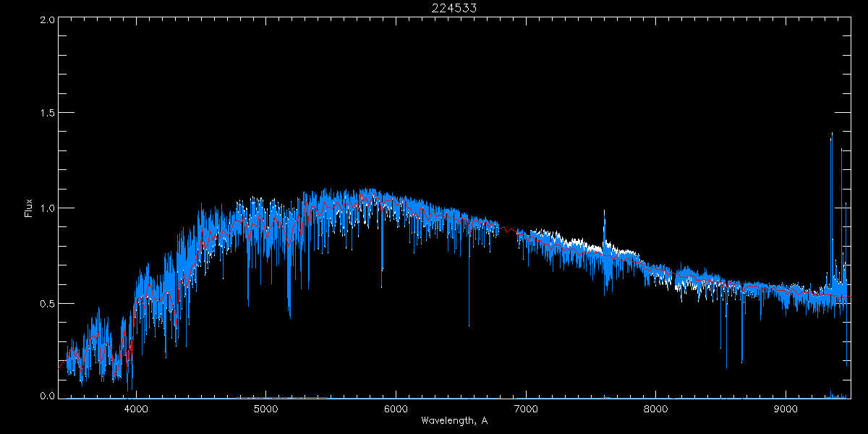Click the 4000 x-axis tick label
This screenshot has width=868, height=434.
(x=136, y=409)
